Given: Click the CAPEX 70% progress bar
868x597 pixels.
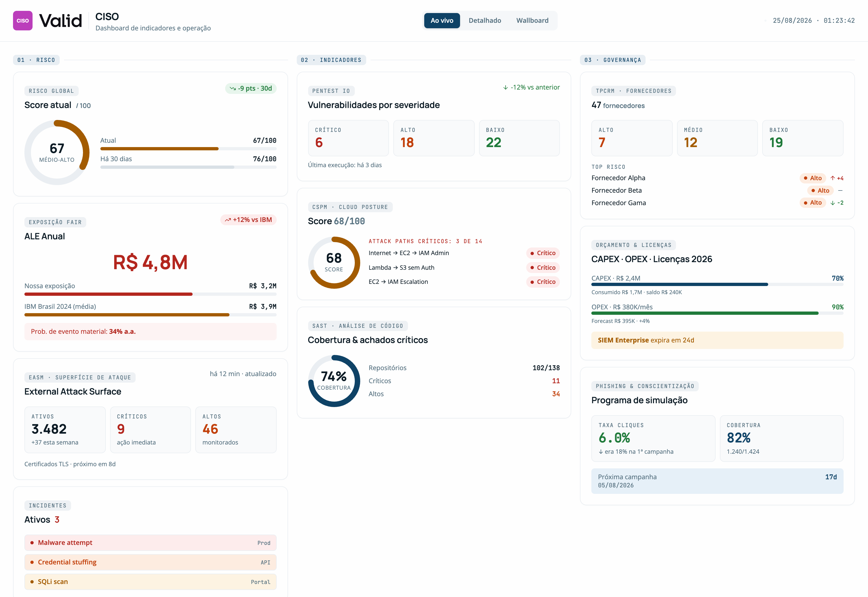Looking at the screenshot, I should (x=717, y=285).
